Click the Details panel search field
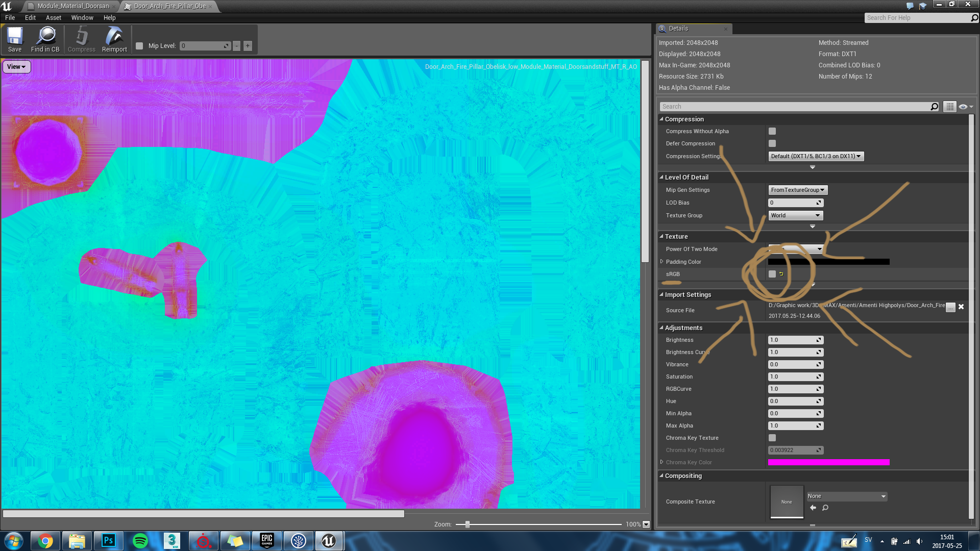The width and height of the screenshot is (980, 551). 796,107
